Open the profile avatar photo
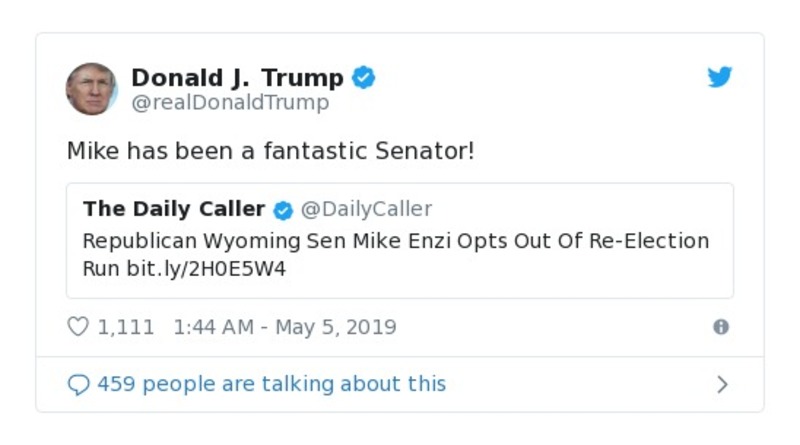This screenshot has width=800, height=445. 92,89
